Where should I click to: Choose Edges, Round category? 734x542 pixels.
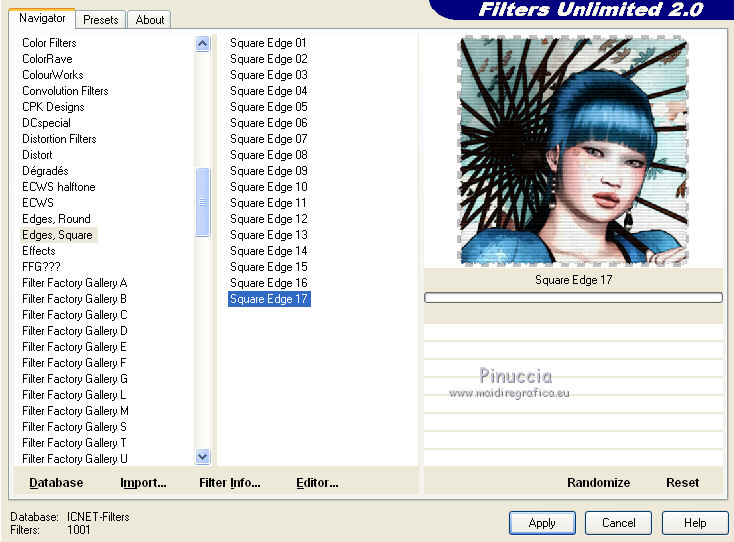click(x=56, y=219)
